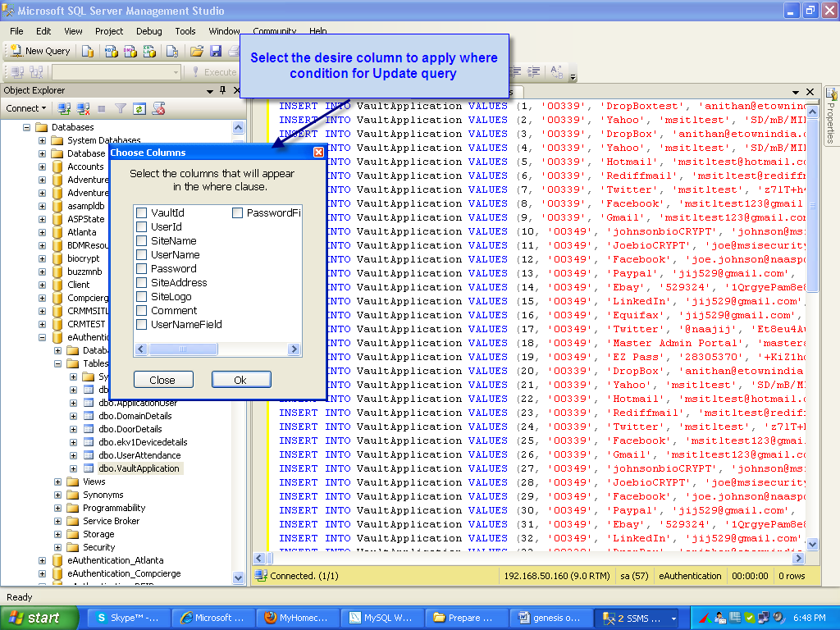Switch to the MySQL W... taskbar button
The width and height of the screenshot is (840, 630).
coord(382,618)
